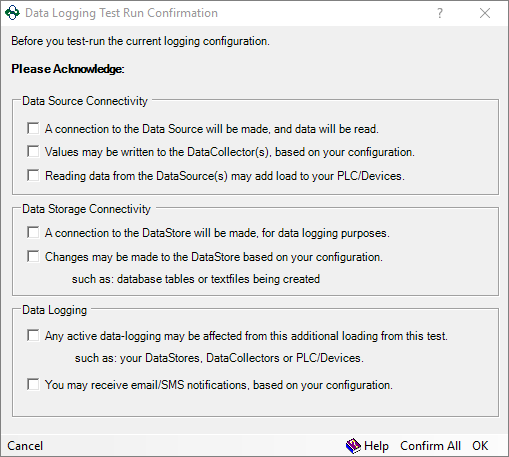Click the Cancel button
This screenshot has height=457, width=509.
25,446
